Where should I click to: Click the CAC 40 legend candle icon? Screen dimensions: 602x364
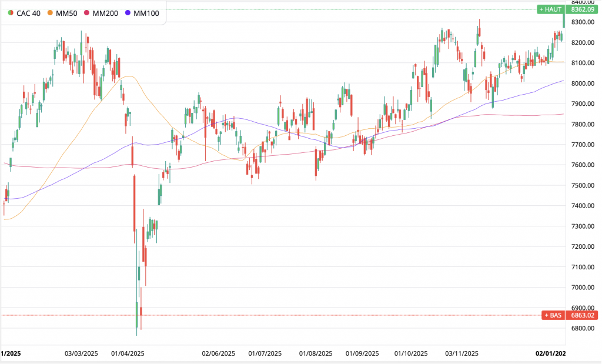(10, 13)
